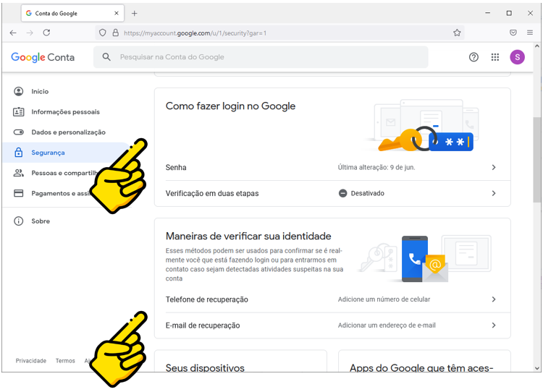Expand E-mail de recuperação chevron
This screenshot has height=392, width=543.
[x=494, y=325]
